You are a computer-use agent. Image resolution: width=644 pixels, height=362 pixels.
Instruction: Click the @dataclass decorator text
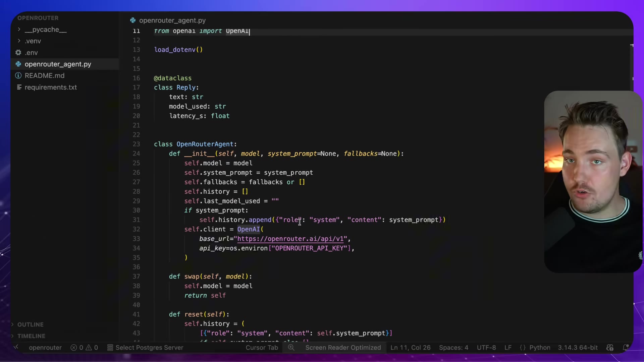tap(173, 78)
